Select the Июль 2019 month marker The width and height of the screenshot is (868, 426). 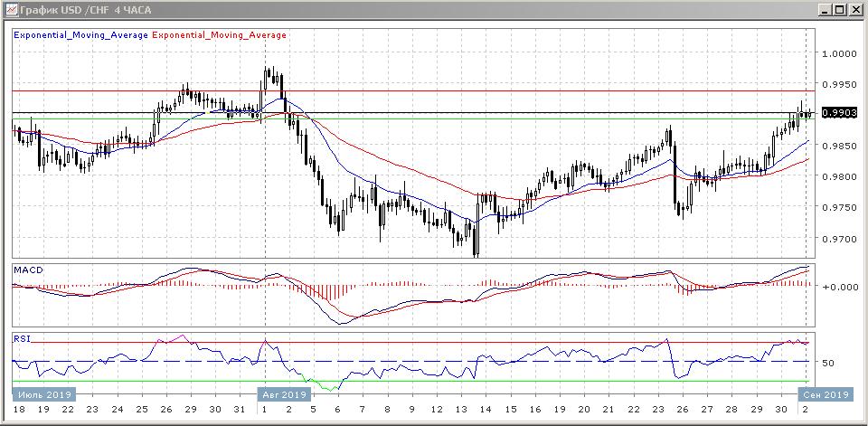pos(43,394)
